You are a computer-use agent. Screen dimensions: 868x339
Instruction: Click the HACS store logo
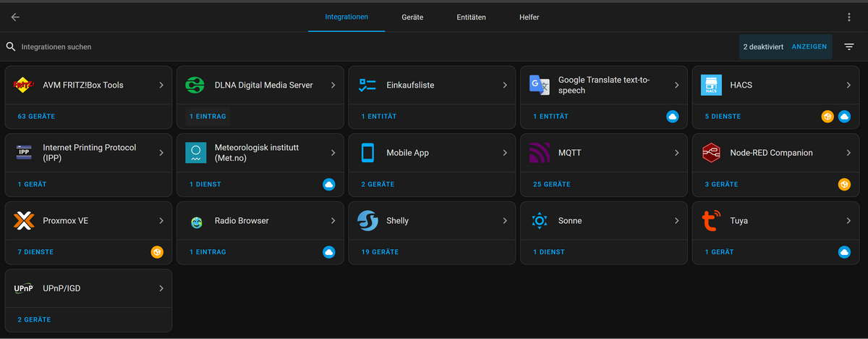(x=711, y=85)
